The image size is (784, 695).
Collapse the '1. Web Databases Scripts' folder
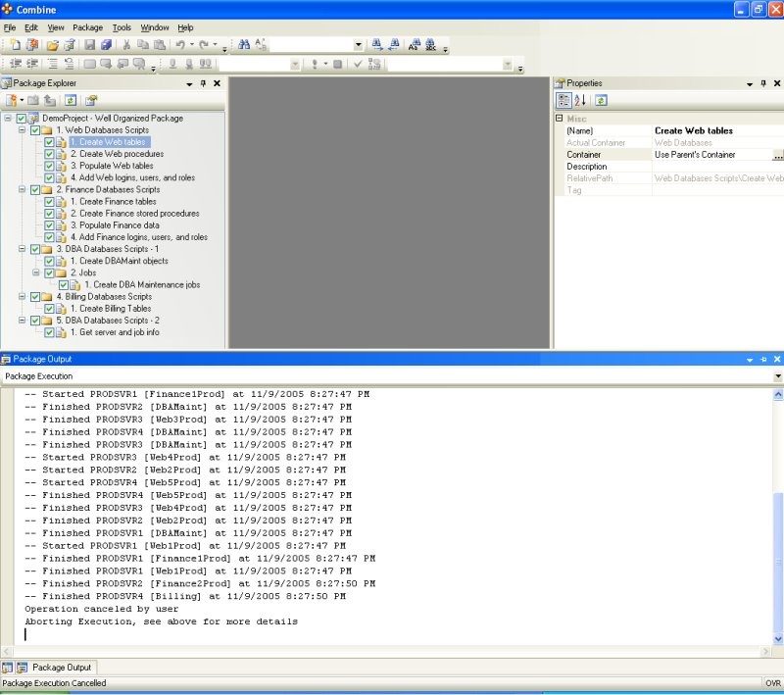click(x=22, y=130)
